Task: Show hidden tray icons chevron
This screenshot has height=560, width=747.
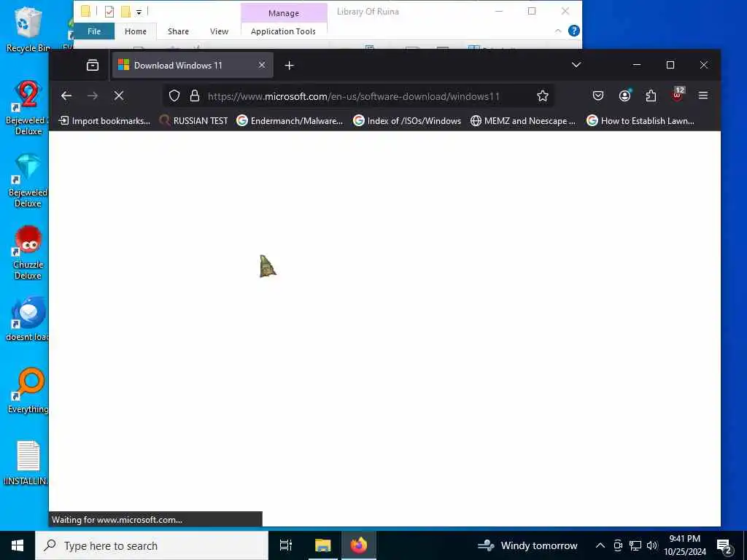Action: tap(600, 545)
